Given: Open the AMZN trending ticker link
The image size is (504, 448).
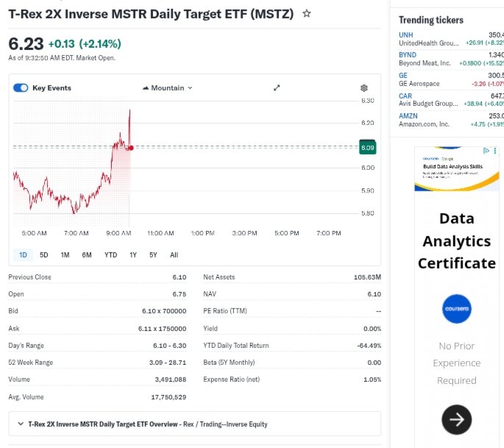Looking at the screenshot, I should pos(408,115).
